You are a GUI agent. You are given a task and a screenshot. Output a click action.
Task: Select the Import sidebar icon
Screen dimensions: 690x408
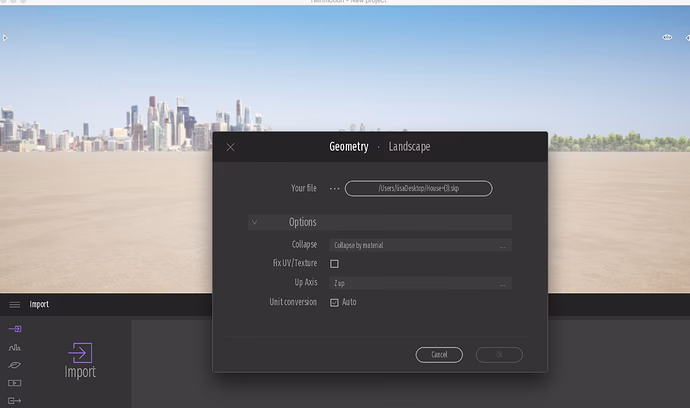coord(15,329)
